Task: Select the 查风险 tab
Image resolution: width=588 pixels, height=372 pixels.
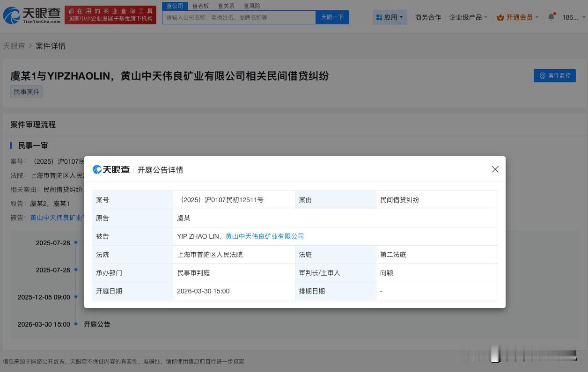Action: (252, 6)
